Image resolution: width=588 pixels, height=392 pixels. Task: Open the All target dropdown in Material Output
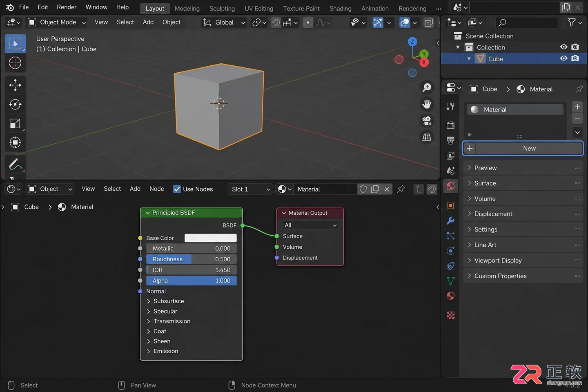[x=310, y=225]
